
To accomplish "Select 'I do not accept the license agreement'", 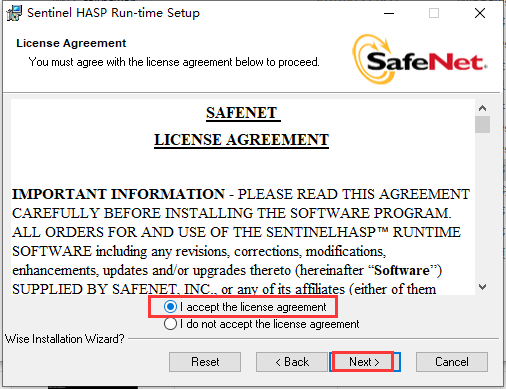I will click(170, 324).
